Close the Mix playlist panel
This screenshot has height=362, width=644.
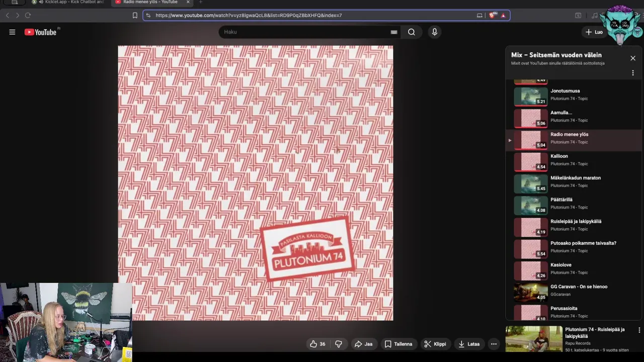coord(633,58)
